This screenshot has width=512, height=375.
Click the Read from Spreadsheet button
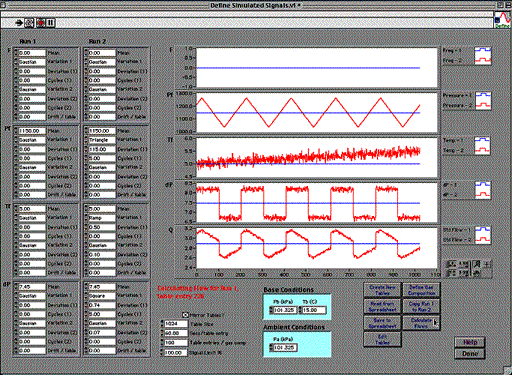click(x=382, y=306)
